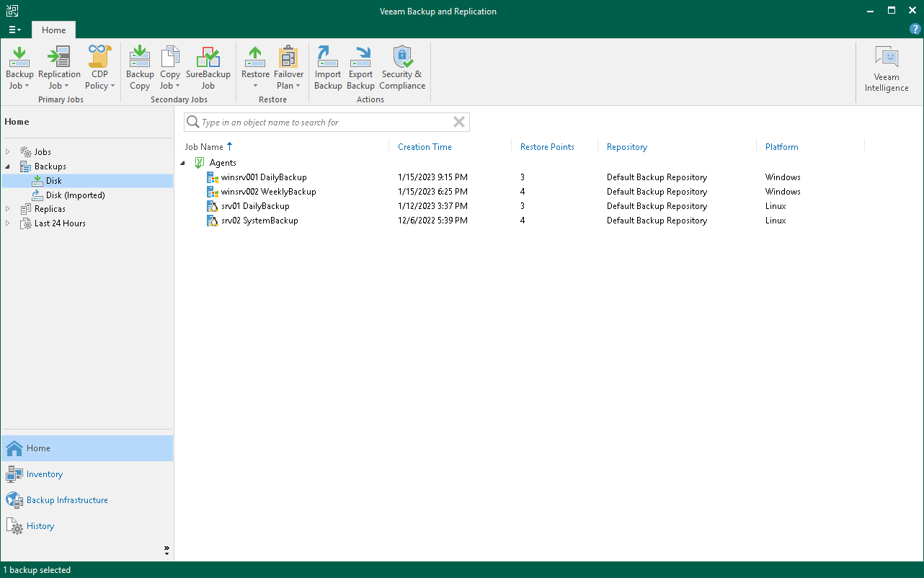
Task: Collapse the Agents backup group
Action: click(183, 163)
